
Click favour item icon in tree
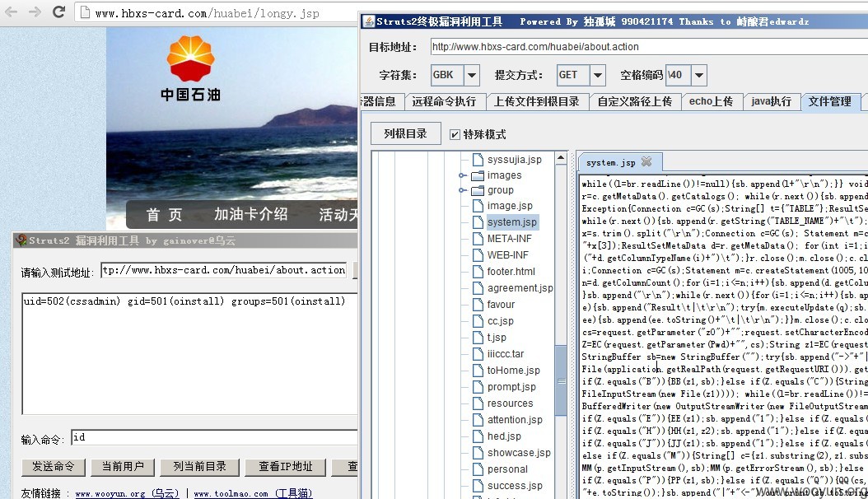(478, 305)
